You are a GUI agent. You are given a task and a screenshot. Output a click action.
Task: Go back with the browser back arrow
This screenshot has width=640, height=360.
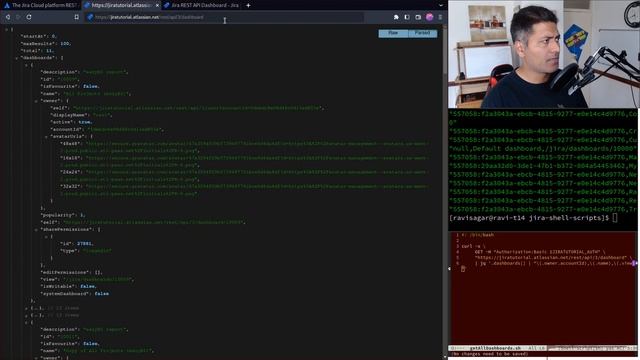point(8,17)
